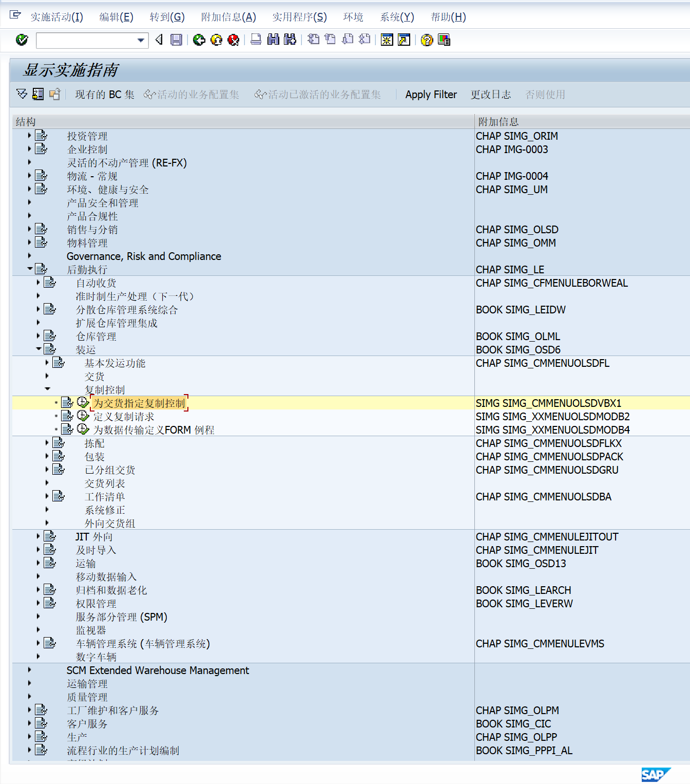Image resolution: width=690 pixels, height=784 pixels.
Task: Open documentation icon for 物料管理
Action: tap(41, 242)
